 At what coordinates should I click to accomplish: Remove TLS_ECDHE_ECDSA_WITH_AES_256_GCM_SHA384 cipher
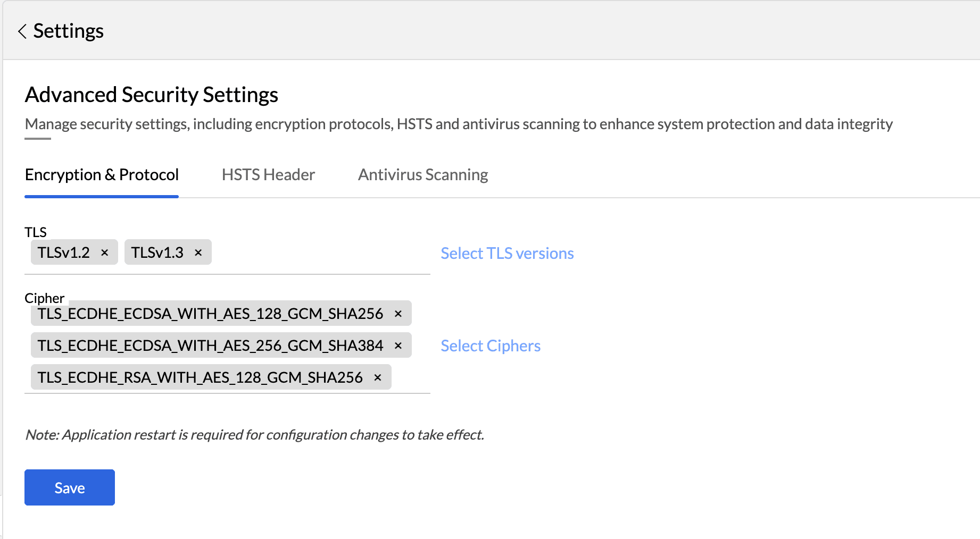[x=398, y=346]
